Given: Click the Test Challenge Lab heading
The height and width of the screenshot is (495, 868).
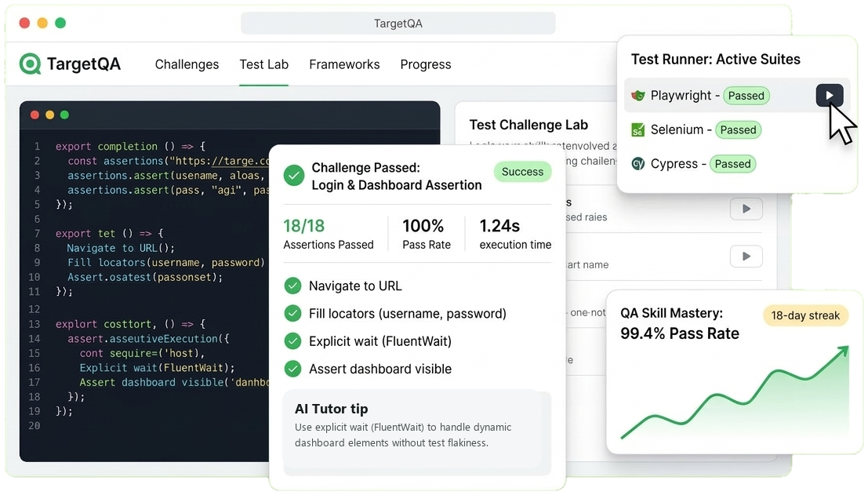Looking at the screenshot, I should 528,125.
